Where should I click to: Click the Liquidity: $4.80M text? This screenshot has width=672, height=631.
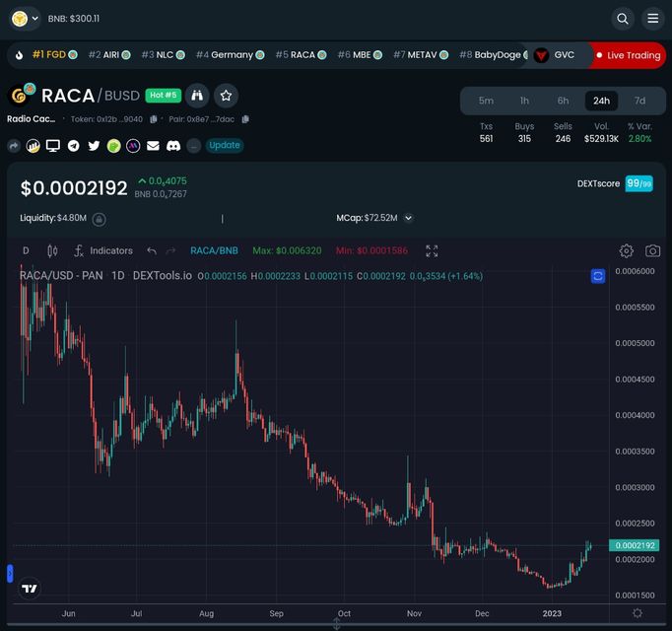pos(53,218)
